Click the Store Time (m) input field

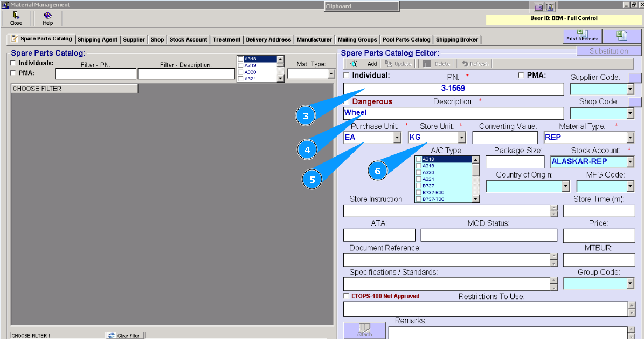(x=599, y=211)
